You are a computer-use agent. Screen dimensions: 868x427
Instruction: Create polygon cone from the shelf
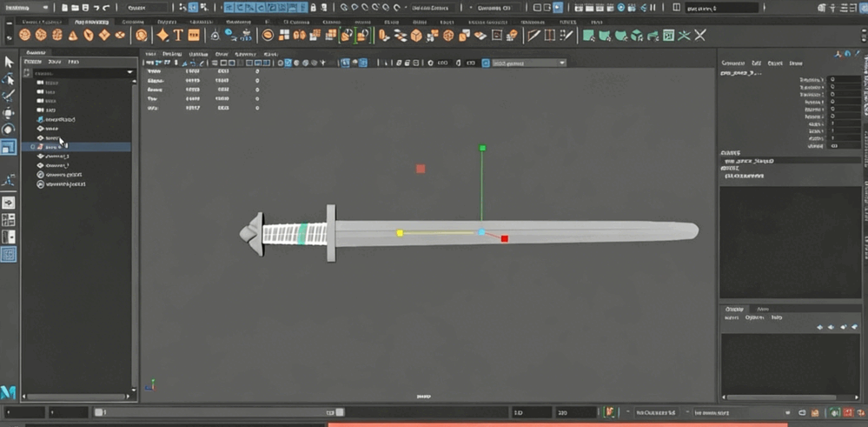pyautogui.click(x=73, y=35)
